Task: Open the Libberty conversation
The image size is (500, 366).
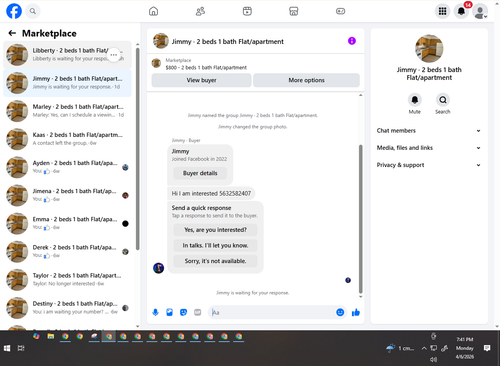Action: (68, 55)
